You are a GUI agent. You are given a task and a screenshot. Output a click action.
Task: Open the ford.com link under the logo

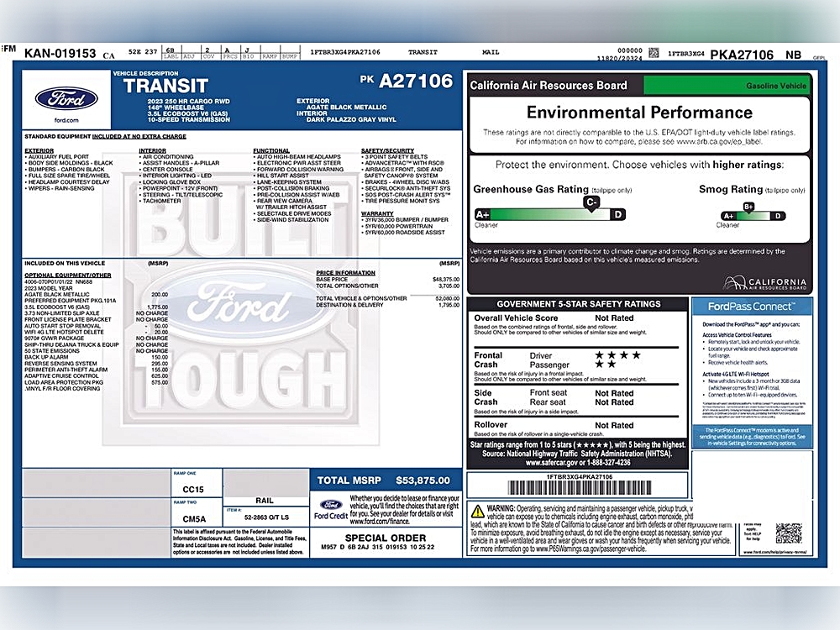(x=66, y=120)
